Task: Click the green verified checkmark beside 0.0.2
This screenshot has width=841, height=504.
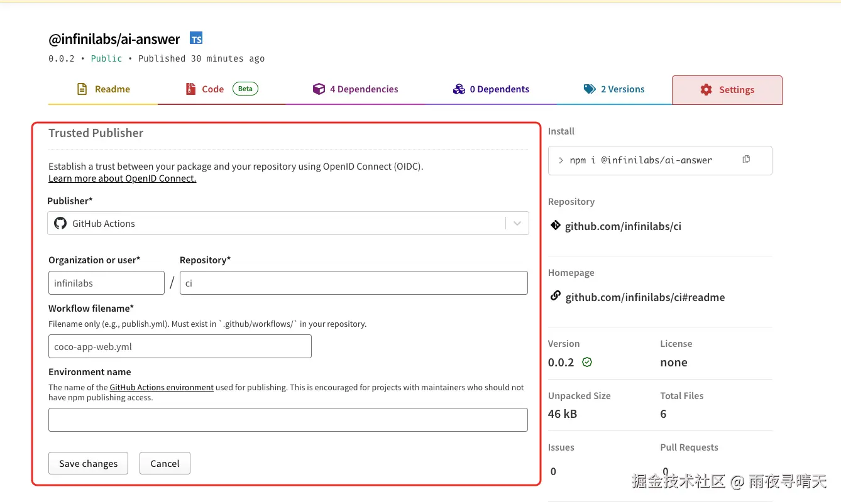Action: coord(587,363)
